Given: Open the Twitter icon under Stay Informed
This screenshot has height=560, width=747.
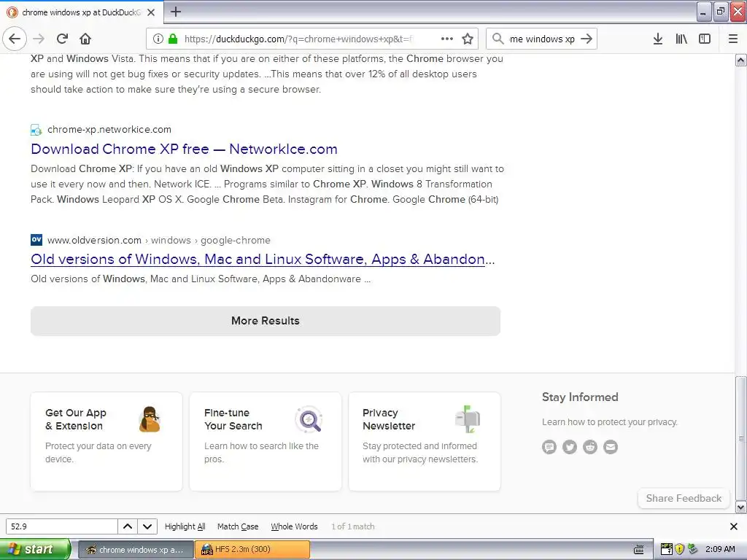Looking at the screenshot, I should coord(570,447).
